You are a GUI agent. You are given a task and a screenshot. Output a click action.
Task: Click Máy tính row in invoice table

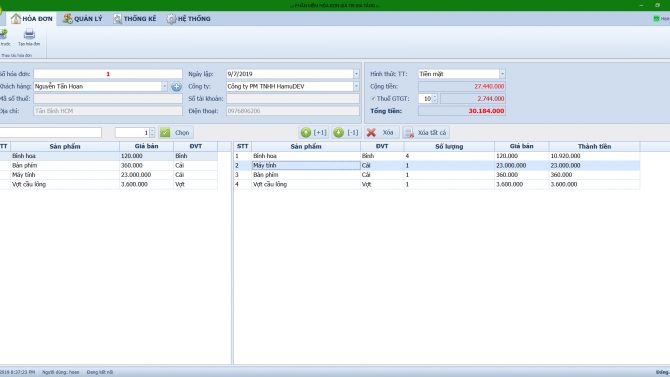point(437,165)
